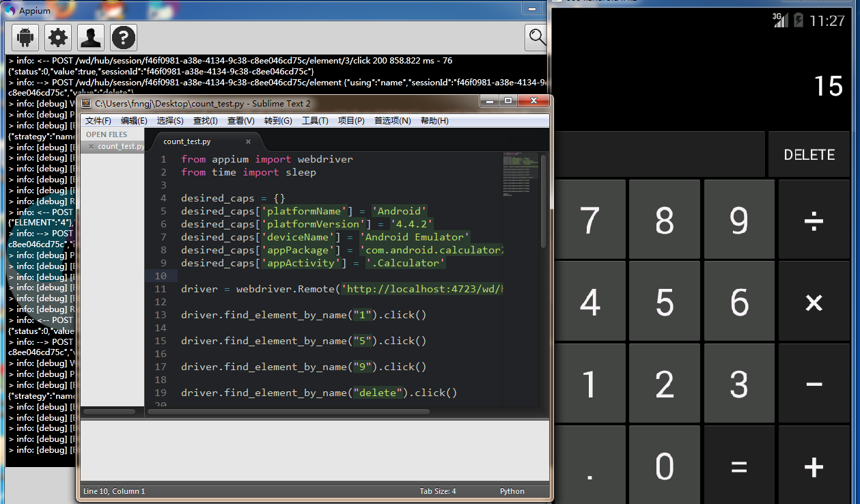Open the 帮助(H) menu
The height and width of the screenshot is (504, 860).
[434, 121]
